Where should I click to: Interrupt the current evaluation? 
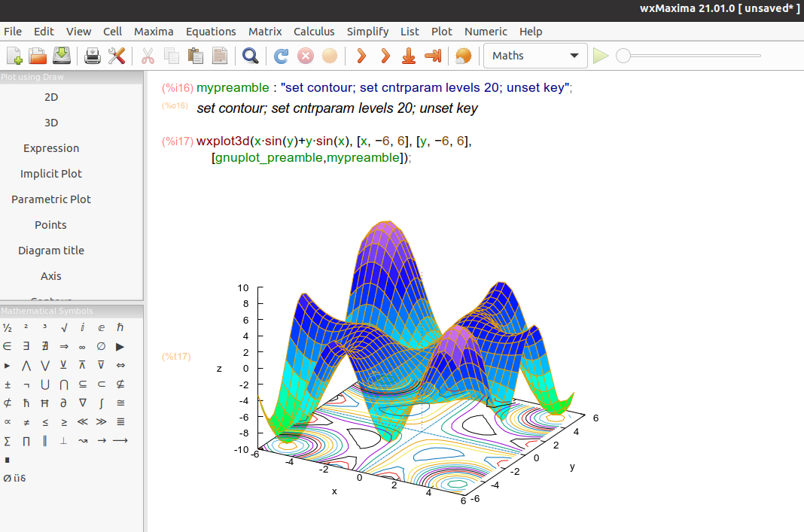click(x=303, y=55)
